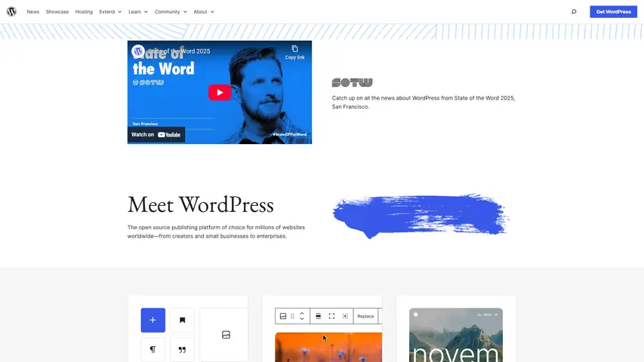Image resolution: width=644 pixels, height=362 pixels.
Task: Click the align icon in block toolbar
Action: click(318, 316)
